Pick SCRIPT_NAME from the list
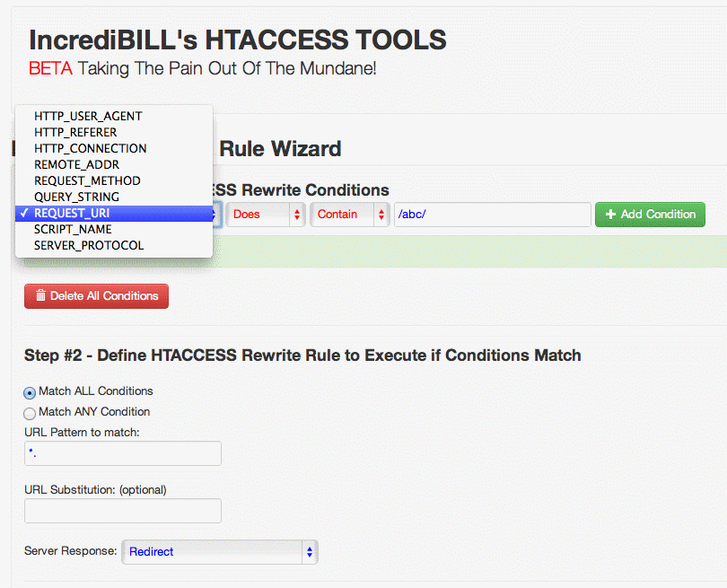The height and width of the screenshot is (588, 727). 71,229
